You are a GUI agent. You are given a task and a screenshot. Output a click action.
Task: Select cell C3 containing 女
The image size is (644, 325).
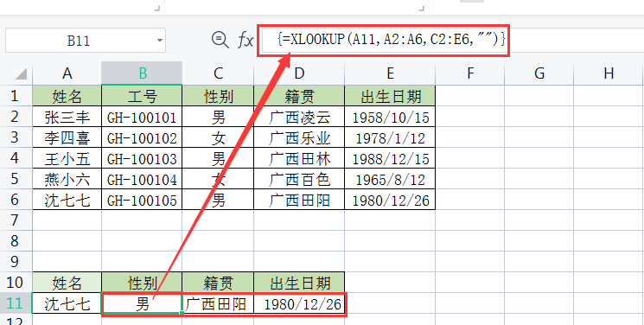point(218,137)
